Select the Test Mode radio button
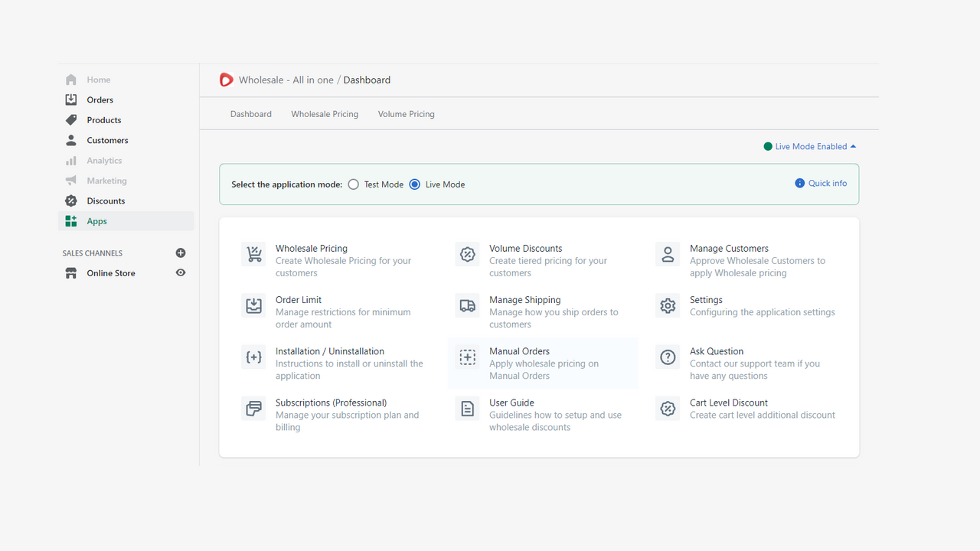The image size is (980, 551). pyautogui.click(x=353, y=184)
